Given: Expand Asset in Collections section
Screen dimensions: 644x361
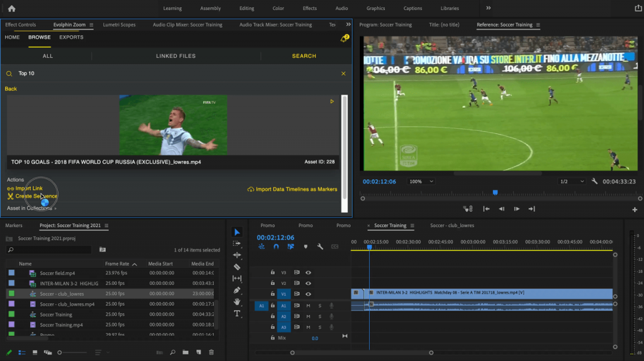Looking at the screenshot, I should point(31,208).
